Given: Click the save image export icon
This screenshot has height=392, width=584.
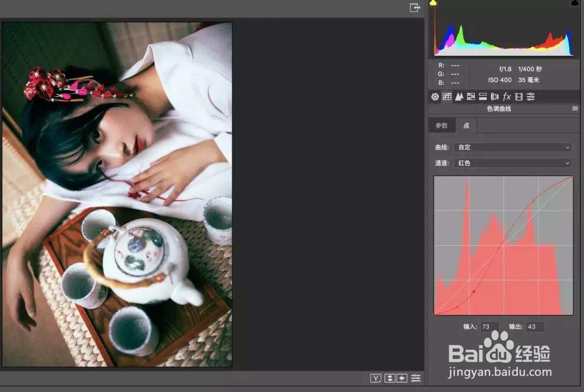Looking at the screenshot, I should (415, 7).
